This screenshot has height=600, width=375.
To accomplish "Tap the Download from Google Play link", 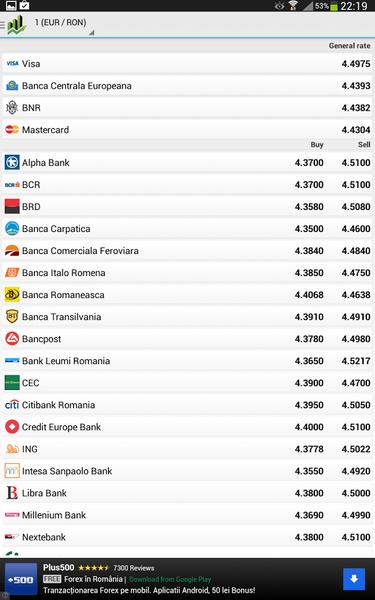I will [x=170, y=579].
